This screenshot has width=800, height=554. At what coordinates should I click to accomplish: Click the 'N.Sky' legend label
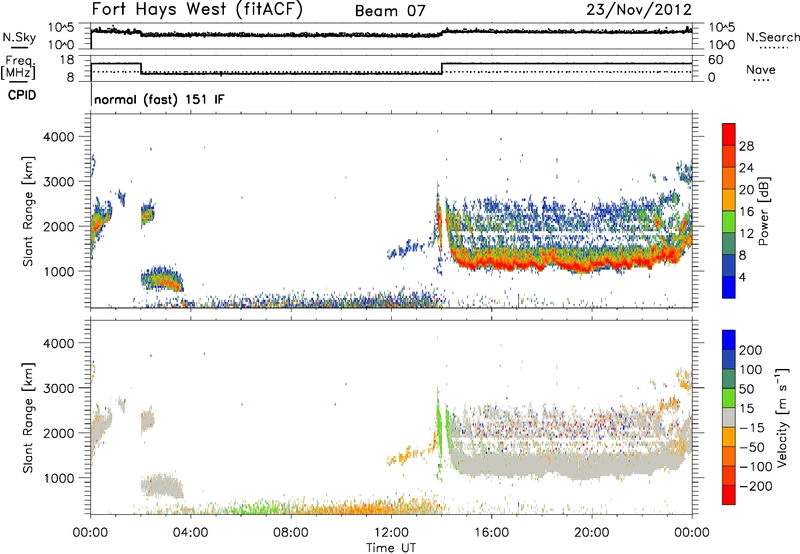[19, 37]
